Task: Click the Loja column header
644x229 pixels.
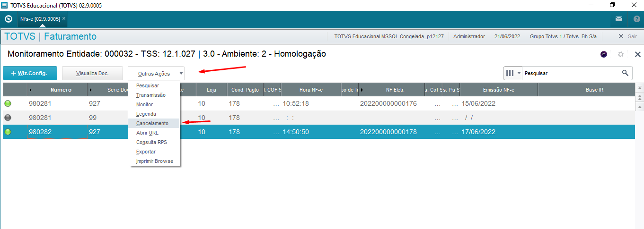Action: pos(211,90)
